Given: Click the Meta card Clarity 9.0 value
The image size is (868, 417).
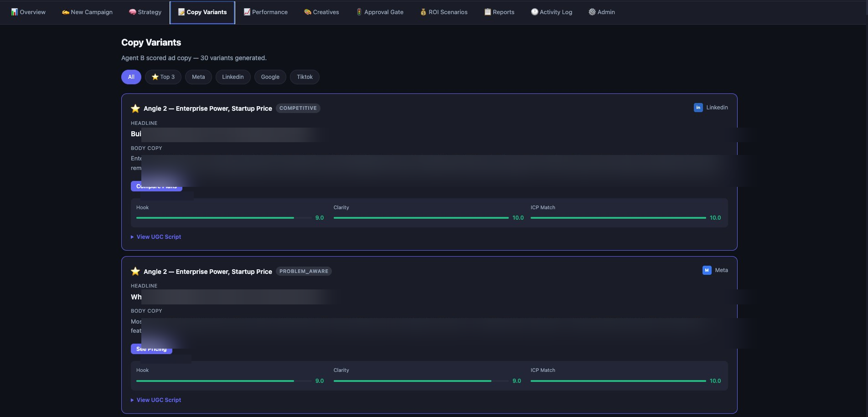Looking at the screenshot, I should [x=517, y=381].
